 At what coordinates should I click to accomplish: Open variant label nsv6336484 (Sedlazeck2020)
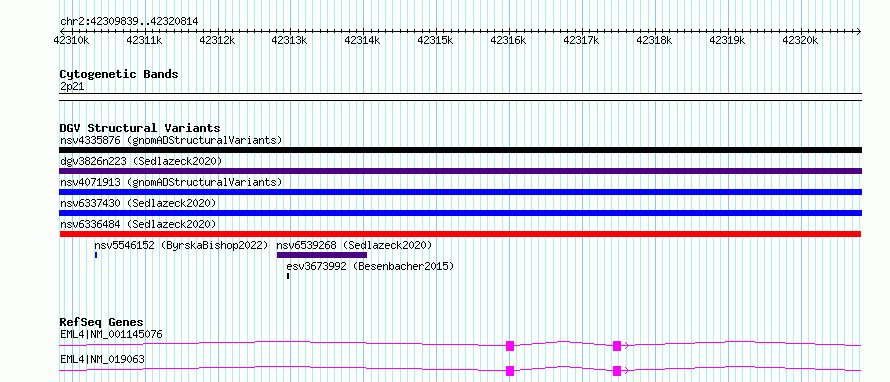pos(138,224)
